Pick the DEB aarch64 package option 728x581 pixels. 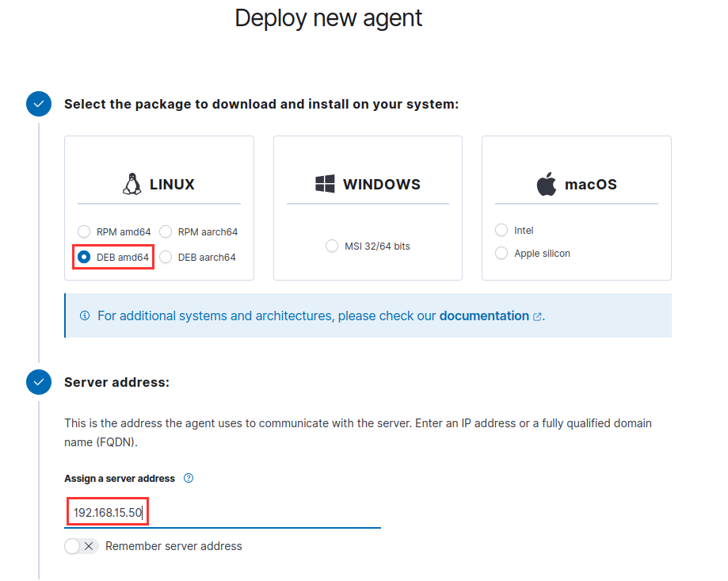(166, 258)
